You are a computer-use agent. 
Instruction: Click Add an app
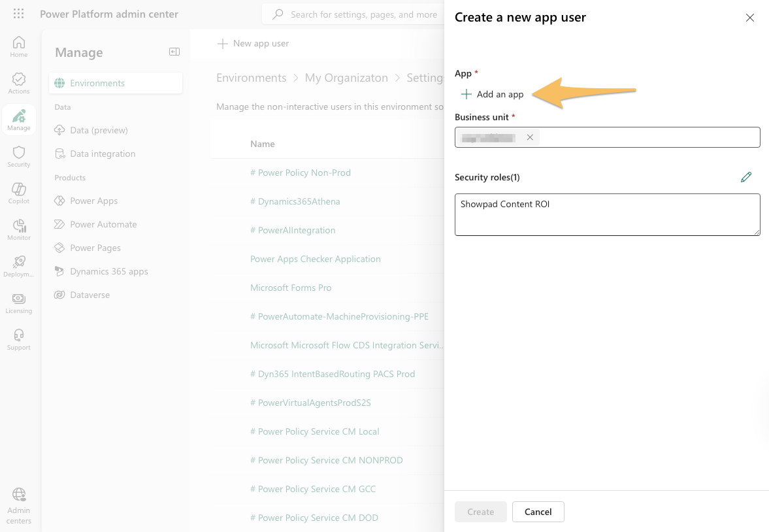(x=493, y=94)
